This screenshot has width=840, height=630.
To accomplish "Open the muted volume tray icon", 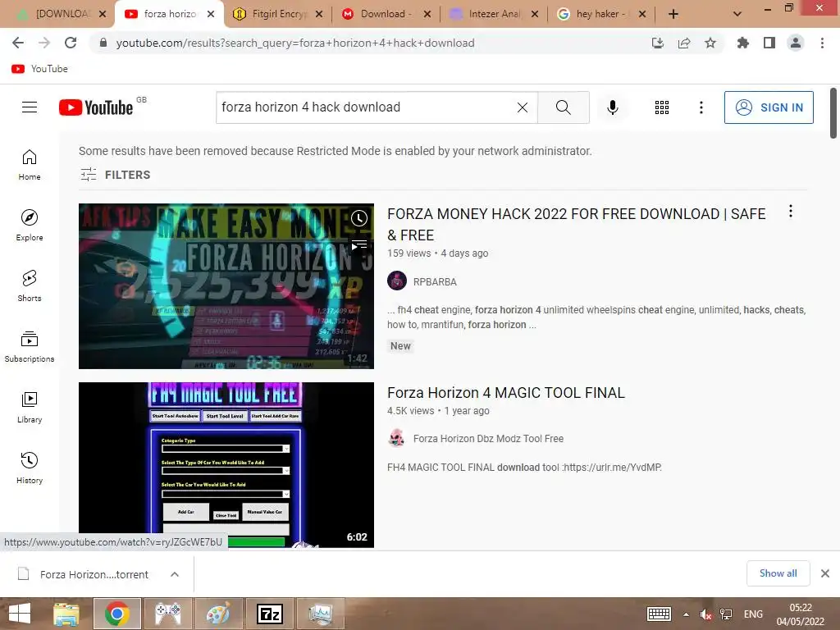I will [705, 614].
